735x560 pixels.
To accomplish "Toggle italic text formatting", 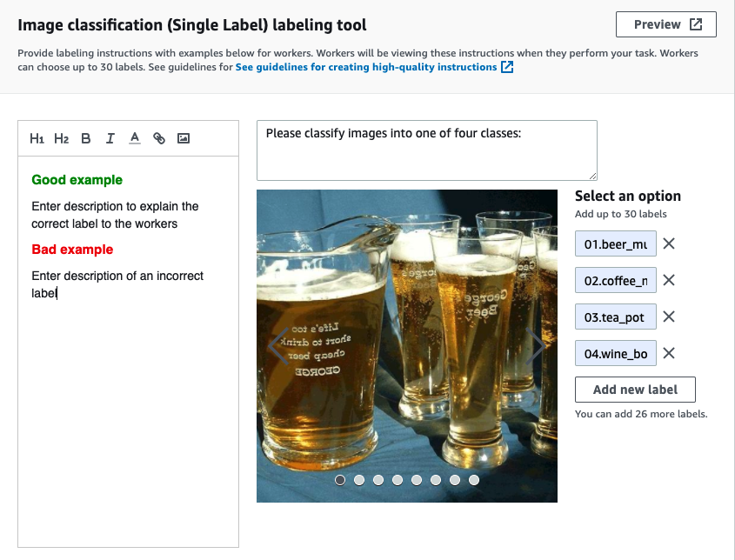I will [x=110, y=138].
